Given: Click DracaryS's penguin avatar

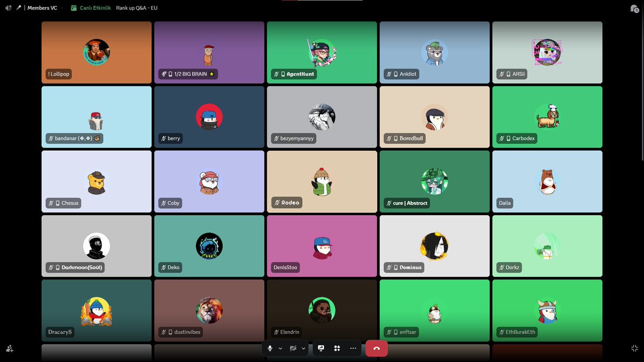Looking at the screenshot, I should 97,311.
